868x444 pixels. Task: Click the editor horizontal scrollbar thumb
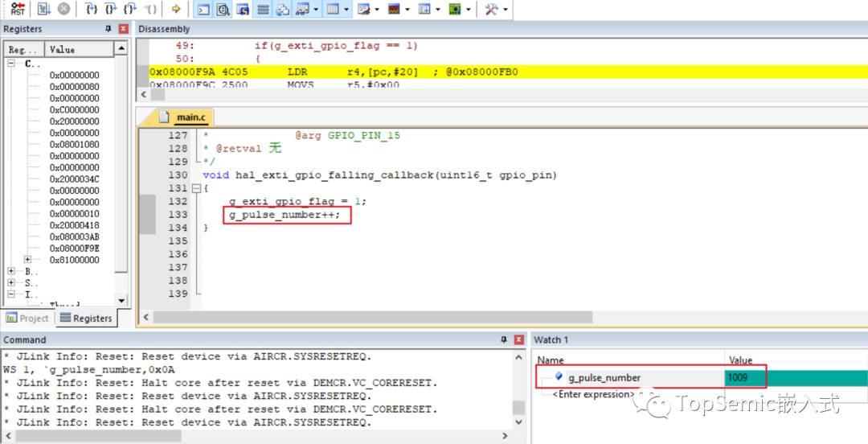(x=373, y=317)
